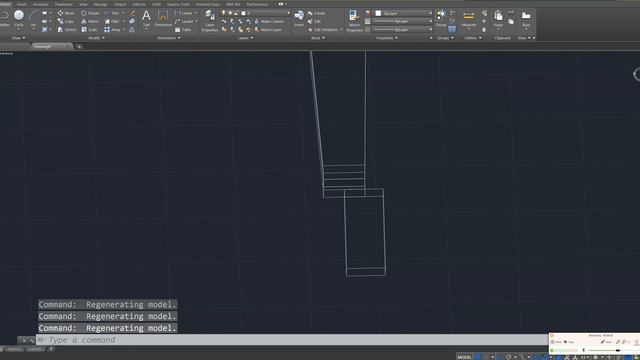
Task: Select the Circle drawing tool
Action: pos(19,18)
